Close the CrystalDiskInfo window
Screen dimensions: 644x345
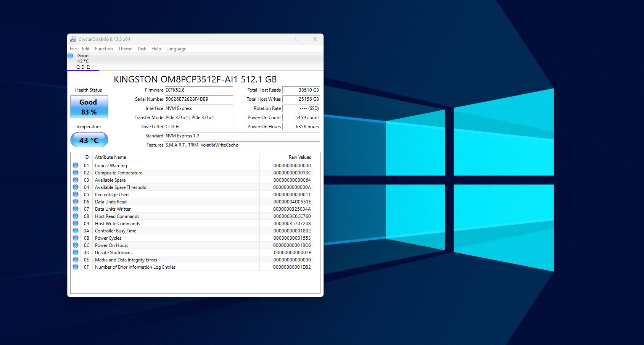(x=315, y=39)
